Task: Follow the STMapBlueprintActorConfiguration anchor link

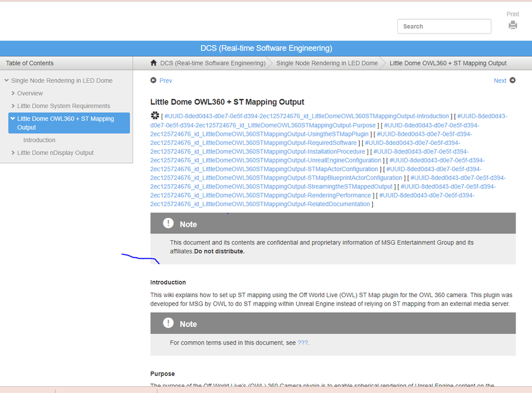Action: pos(276,178)
